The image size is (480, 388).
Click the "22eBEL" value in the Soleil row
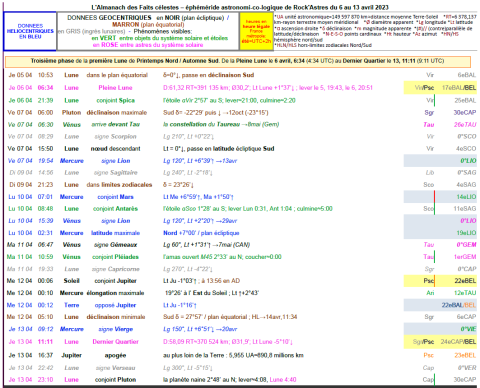[465, 281]
